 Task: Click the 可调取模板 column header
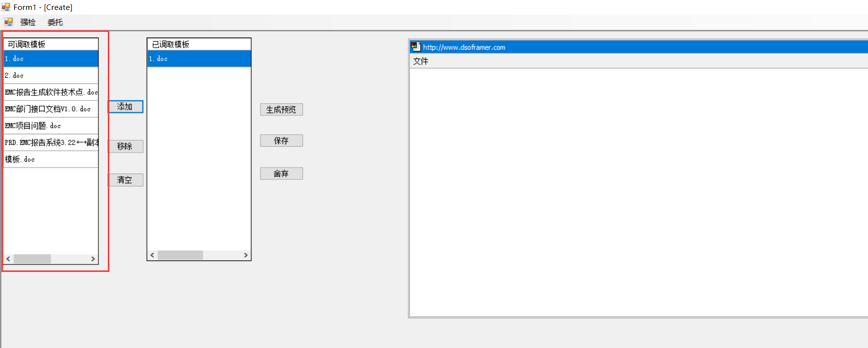(51, 44)
